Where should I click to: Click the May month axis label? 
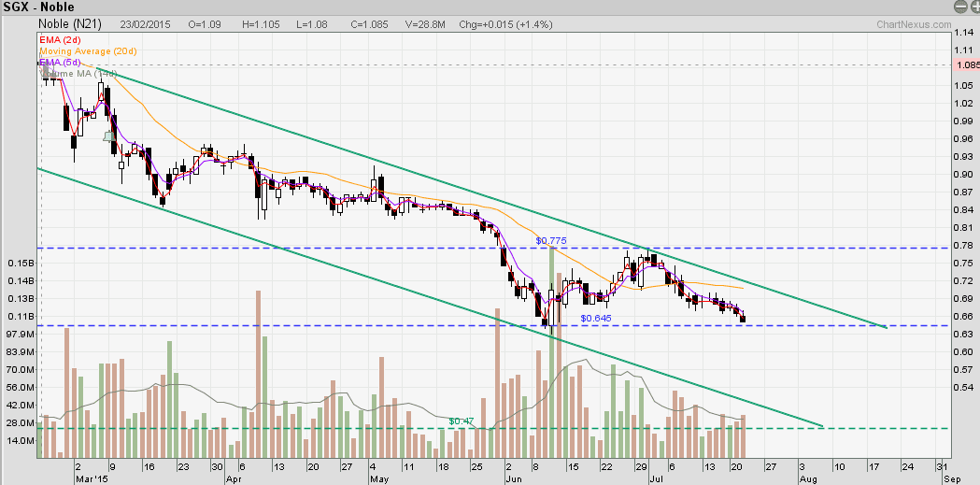click(379, 479)
